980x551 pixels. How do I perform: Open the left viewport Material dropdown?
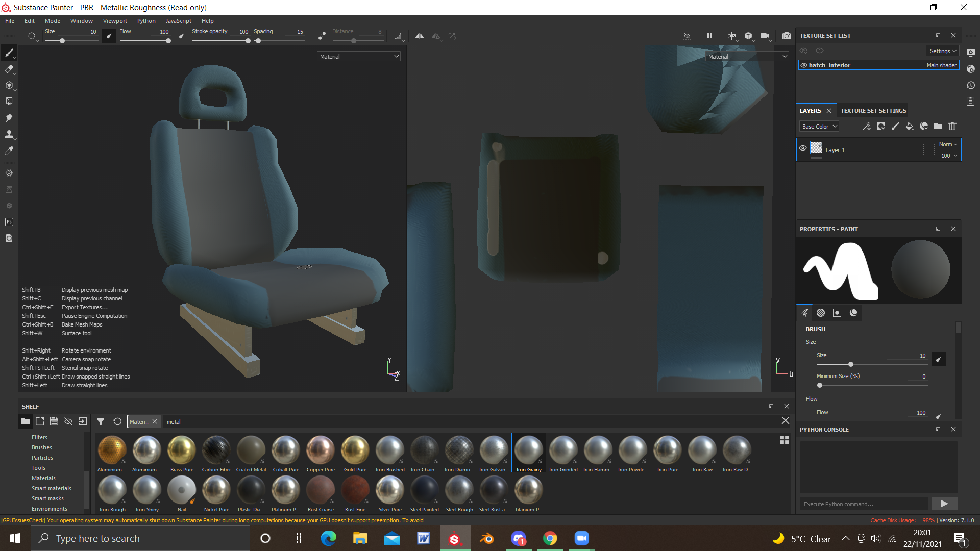(x=358, y=57)
